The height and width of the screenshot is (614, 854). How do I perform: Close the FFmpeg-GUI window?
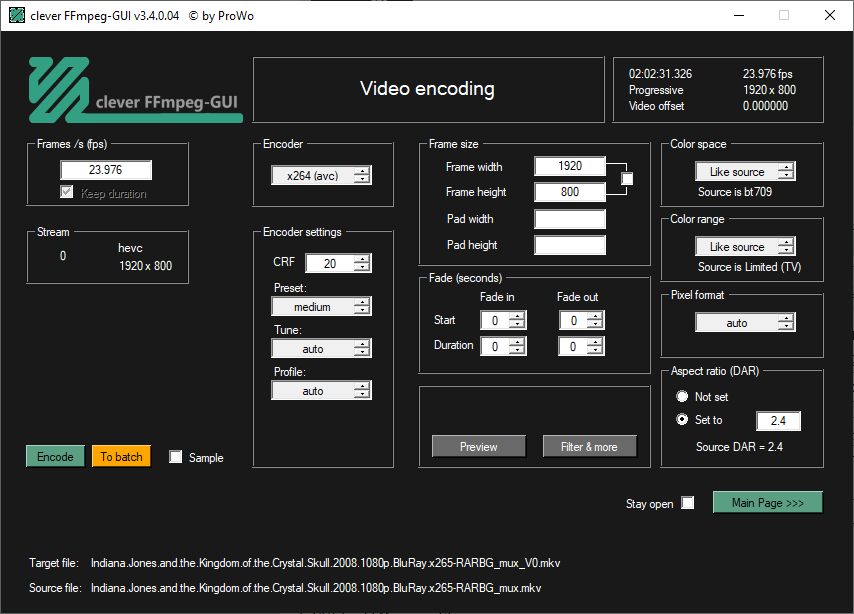click(x=829, y=15)
